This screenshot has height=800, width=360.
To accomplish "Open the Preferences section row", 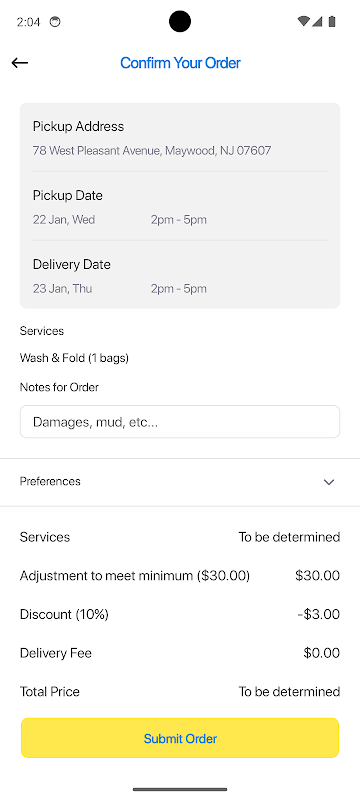I will (x=180, y=482).
